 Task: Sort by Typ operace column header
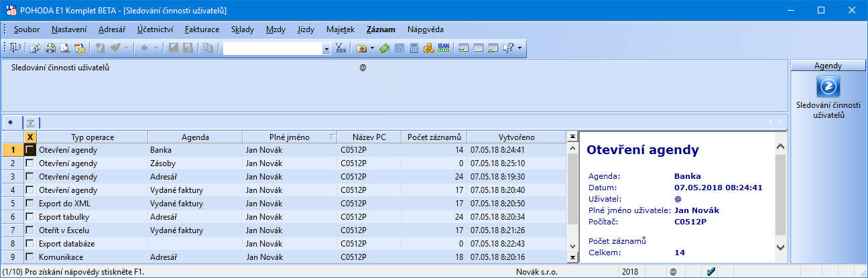[92, 137]
